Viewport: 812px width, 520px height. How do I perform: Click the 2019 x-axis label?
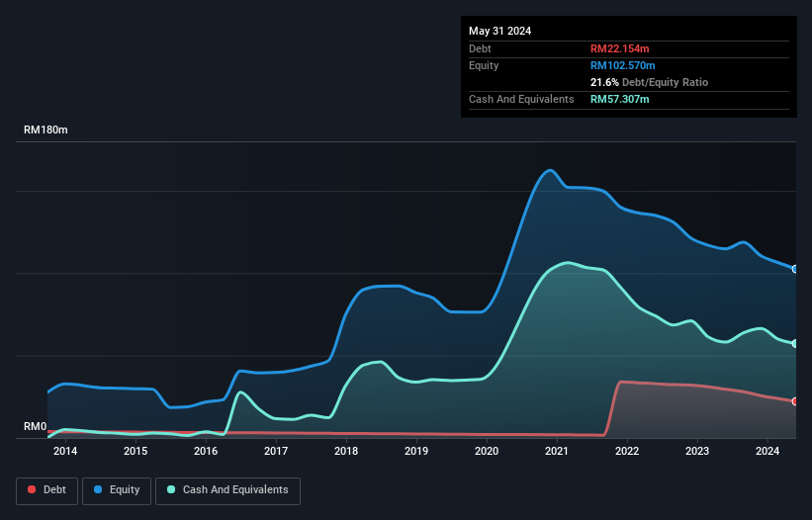[416, 451]
